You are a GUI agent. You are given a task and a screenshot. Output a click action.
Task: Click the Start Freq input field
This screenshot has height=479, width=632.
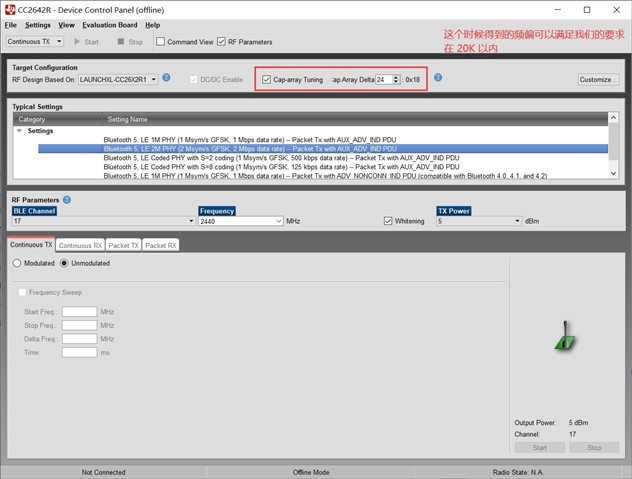79,312
